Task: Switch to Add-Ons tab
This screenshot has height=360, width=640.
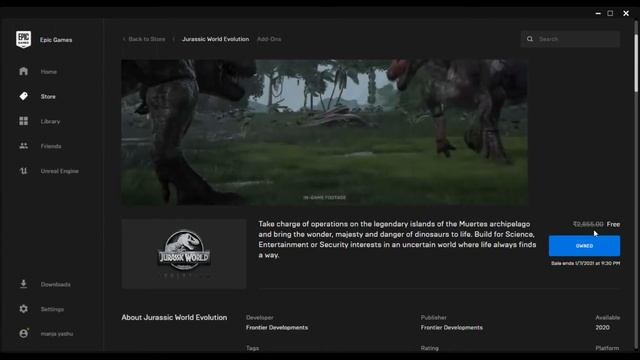Action: coord(269,39)
